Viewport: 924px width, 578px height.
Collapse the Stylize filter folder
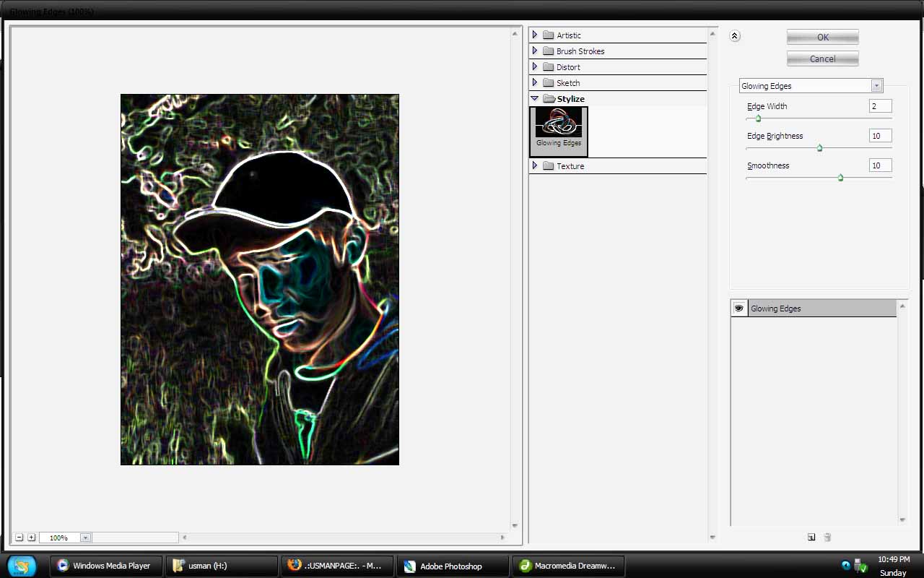pyautogui.click(x=535, y=98)
